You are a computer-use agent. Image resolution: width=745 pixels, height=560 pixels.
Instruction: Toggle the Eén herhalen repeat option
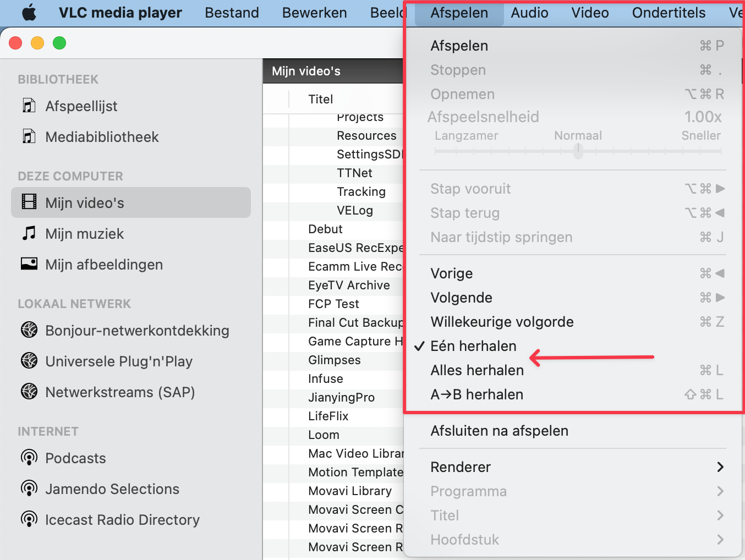click(573, 346)
